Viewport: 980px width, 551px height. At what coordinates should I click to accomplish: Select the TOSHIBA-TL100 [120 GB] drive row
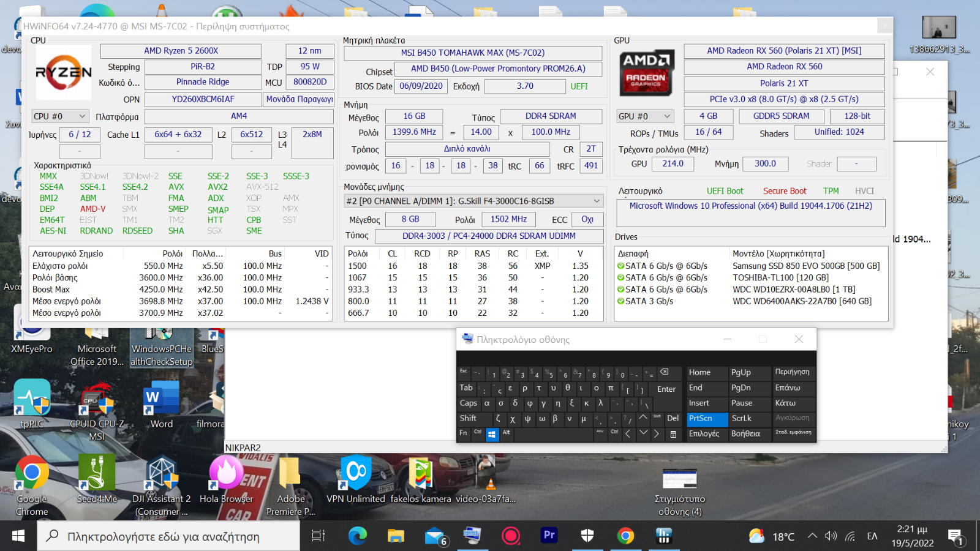pos(752,277)
